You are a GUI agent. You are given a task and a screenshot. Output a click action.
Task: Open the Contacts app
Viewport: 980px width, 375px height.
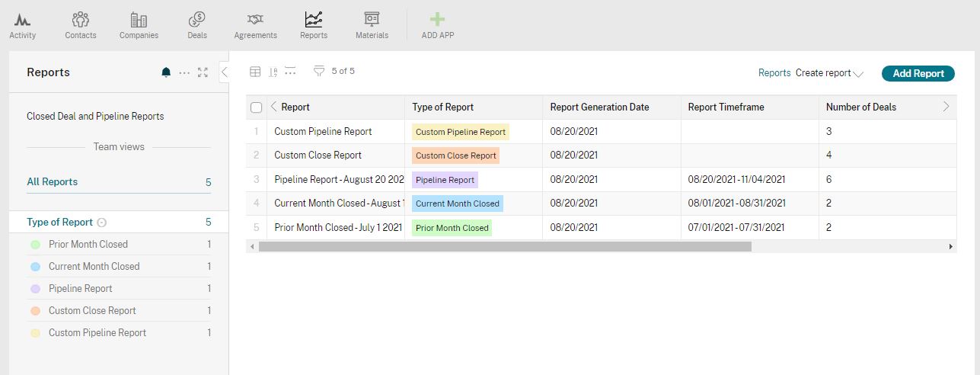pos(80,25)
